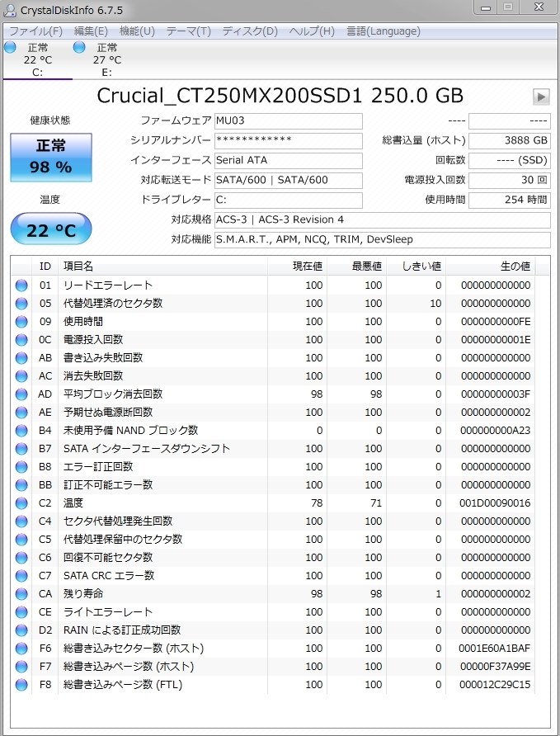This screenshot has width=560, height=736.
Task: Click the power on count 30 回 field
Action: 510,180
